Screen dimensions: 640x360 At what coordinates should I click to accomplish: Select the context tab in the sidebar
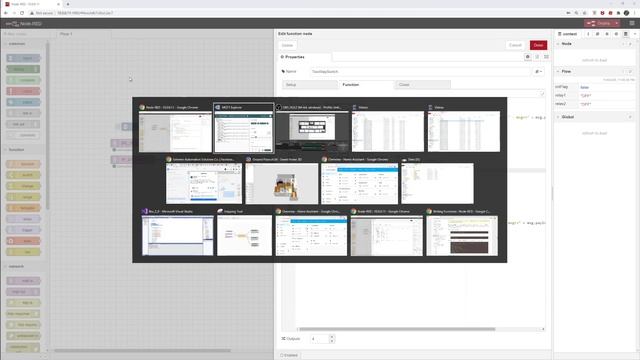tap(568, 34)
